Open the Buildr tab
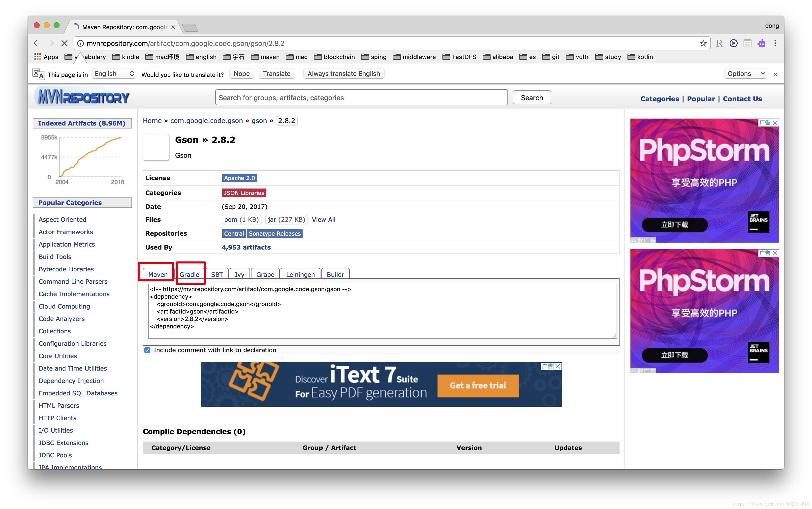Viewport: 812px width, 509px height. (335, 274)
